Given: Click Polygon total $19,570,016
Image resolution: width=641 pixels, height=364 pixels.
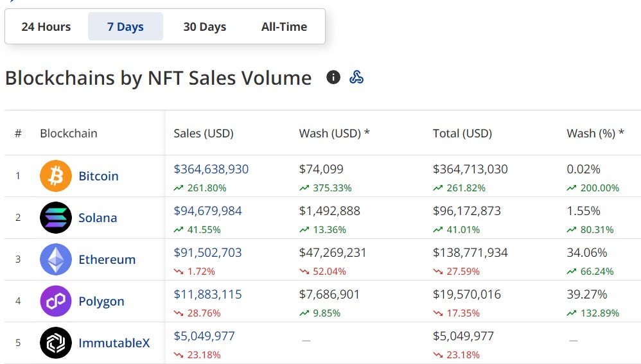Looking at the screenshot, I should click(x=466, y=294).
